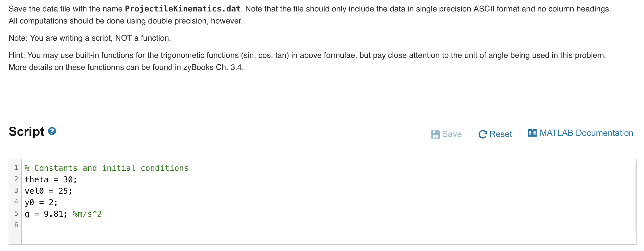Click the line number gutter beside g = 9.81

point(16,214)
